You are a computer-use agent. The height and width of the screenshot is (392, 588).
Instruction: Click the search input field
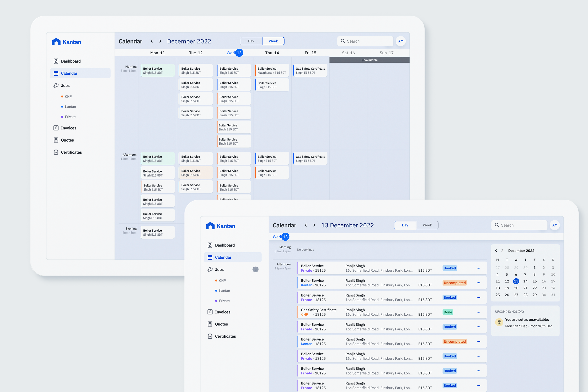pos(521,225)
